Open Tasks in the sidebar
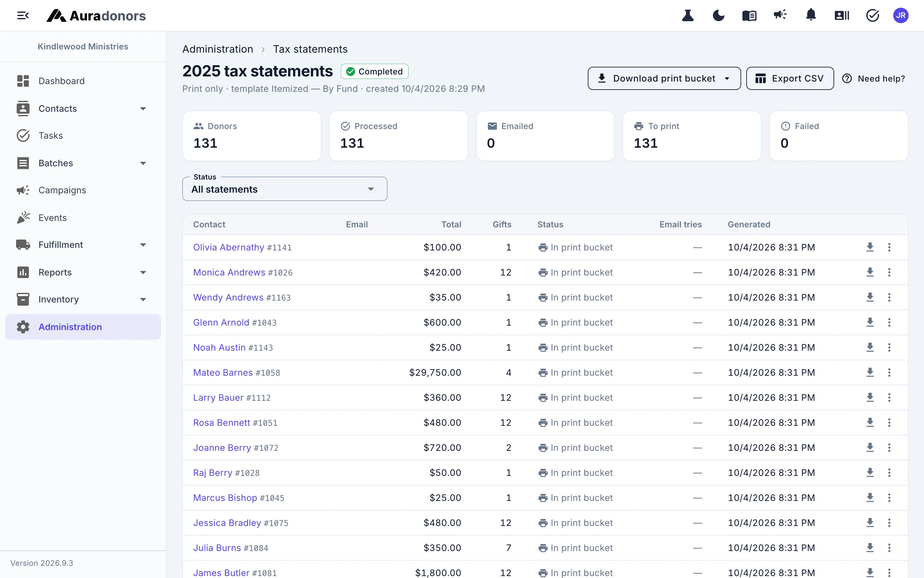924x578 pixels. point(83,136)
